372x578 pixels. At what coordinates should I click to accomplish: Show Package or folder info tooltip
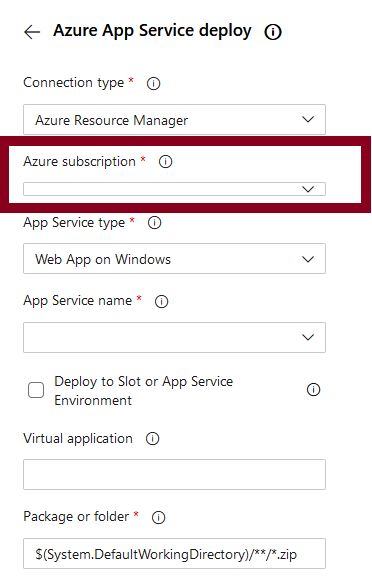(x=159, y=517)
